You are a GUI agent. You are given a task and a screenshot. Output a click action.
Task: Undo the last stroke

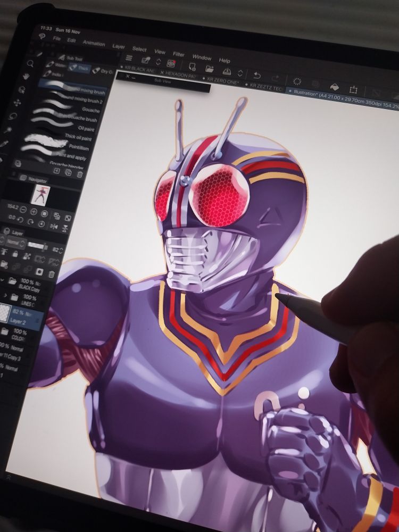click(257, 75)
